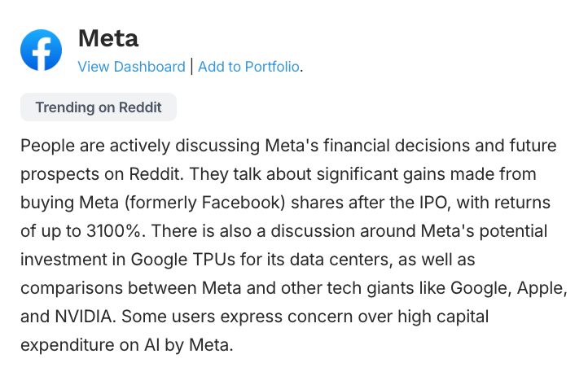588x376 pixels.
Task: Click the 3100% returns figure in summary
Action: (114, 231)
